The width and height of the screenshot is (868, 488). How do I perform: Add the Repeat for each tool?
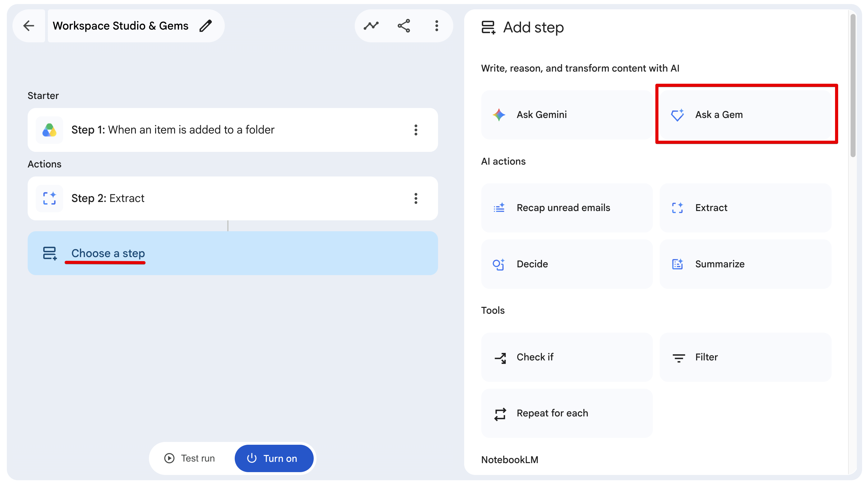566,413
